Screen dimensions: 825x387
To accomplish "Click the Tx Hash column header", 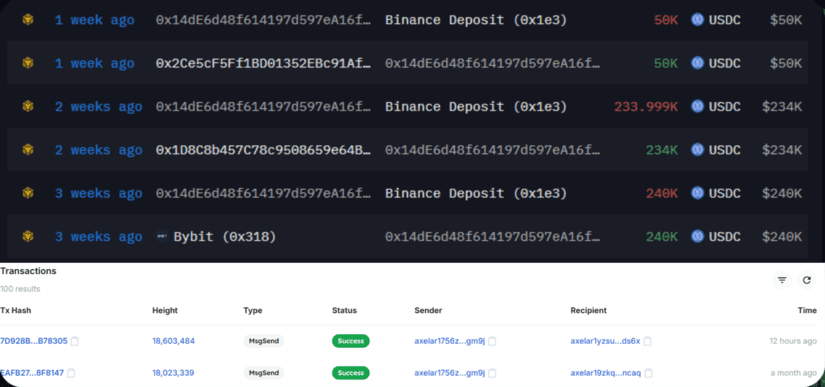I will [15, 311].
